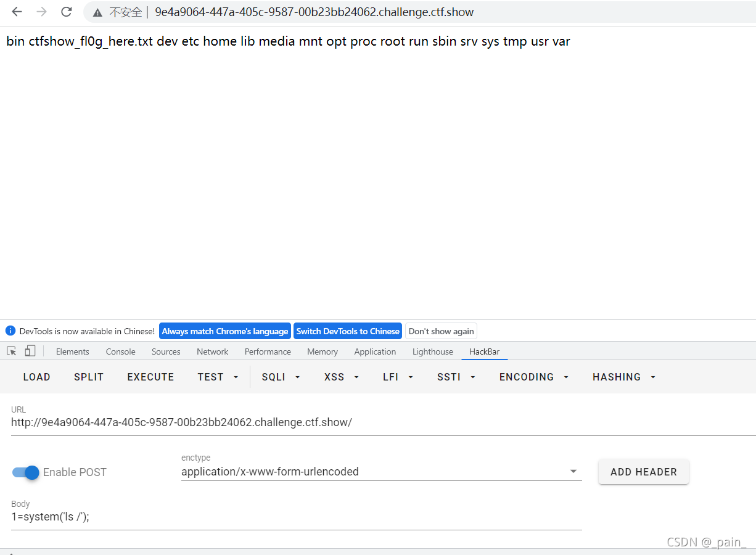Click Always match Chrome's language button

(x=225, y=331)
